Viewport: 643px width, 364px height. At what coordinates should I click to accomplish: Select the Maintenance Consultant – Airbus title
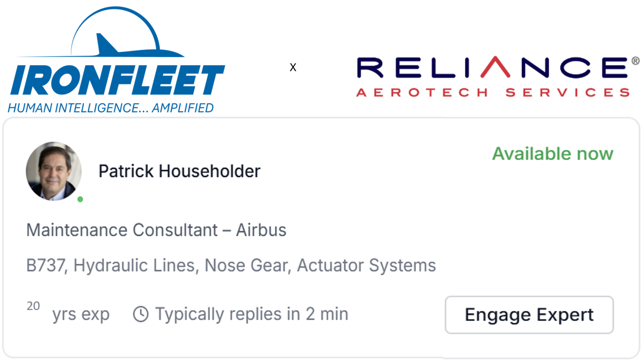click(156, 231)
